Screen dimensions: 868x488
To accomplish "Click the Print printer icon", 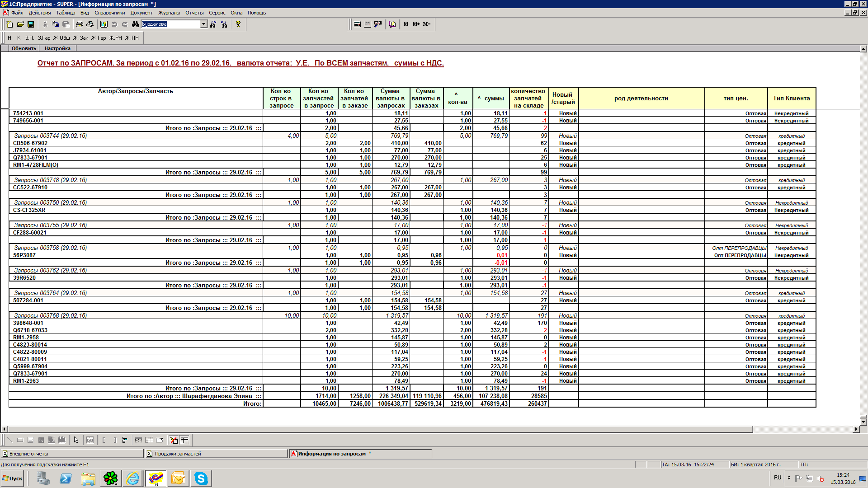I will (x=79, y=24).
